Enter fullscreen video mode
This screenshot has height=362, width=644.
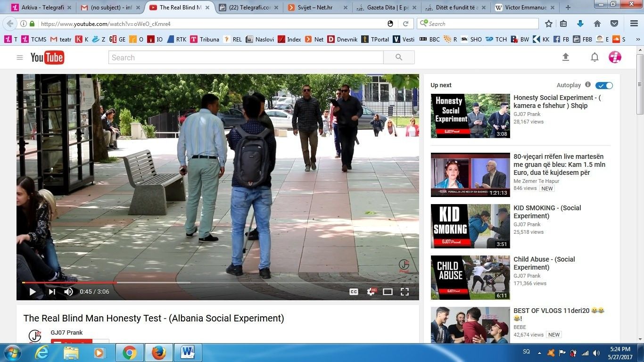tap(405, 292)
